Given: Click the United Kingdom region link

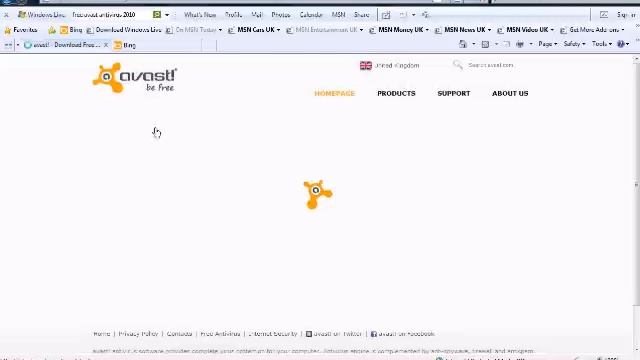Looking at the screenshot, I should point(397,65).
